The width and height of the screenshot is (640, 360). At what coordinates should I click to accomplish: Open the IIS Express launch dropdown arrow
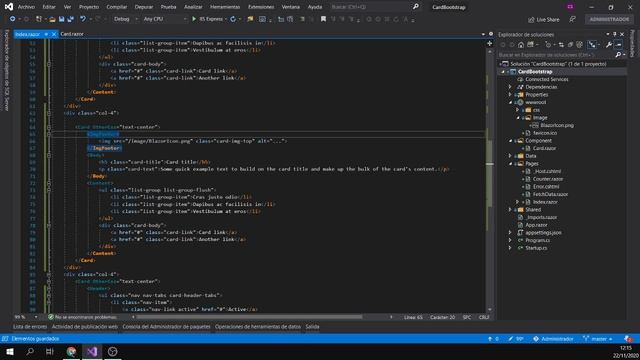pyautogui.click(x=226, y=19)
